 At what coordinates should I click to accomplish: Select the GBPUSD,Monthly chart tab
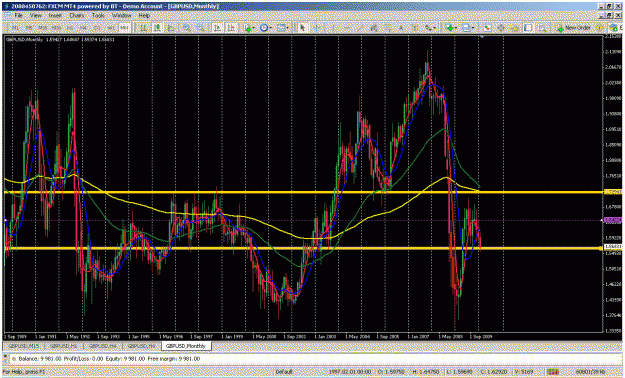186,346
